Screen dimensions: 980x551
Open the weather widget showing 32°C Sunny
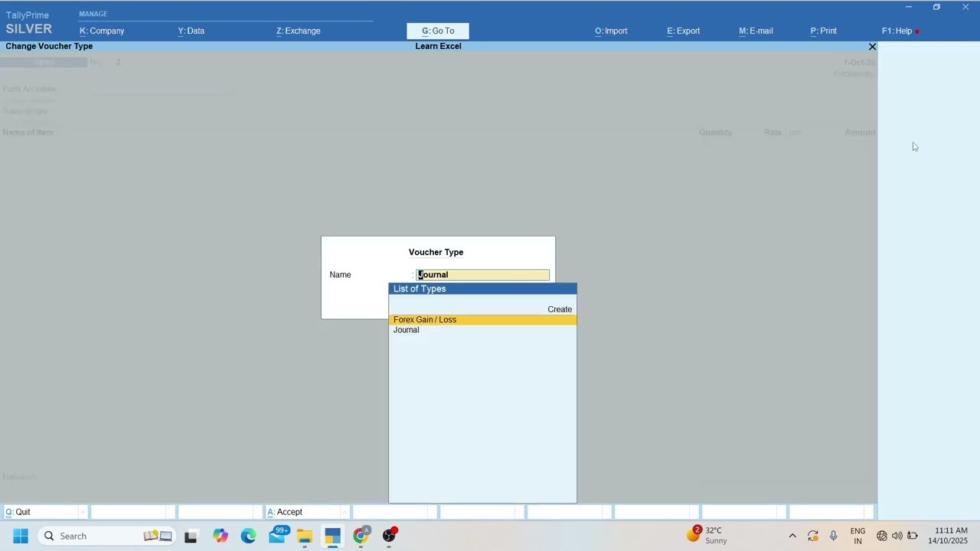tap(707, 536)
